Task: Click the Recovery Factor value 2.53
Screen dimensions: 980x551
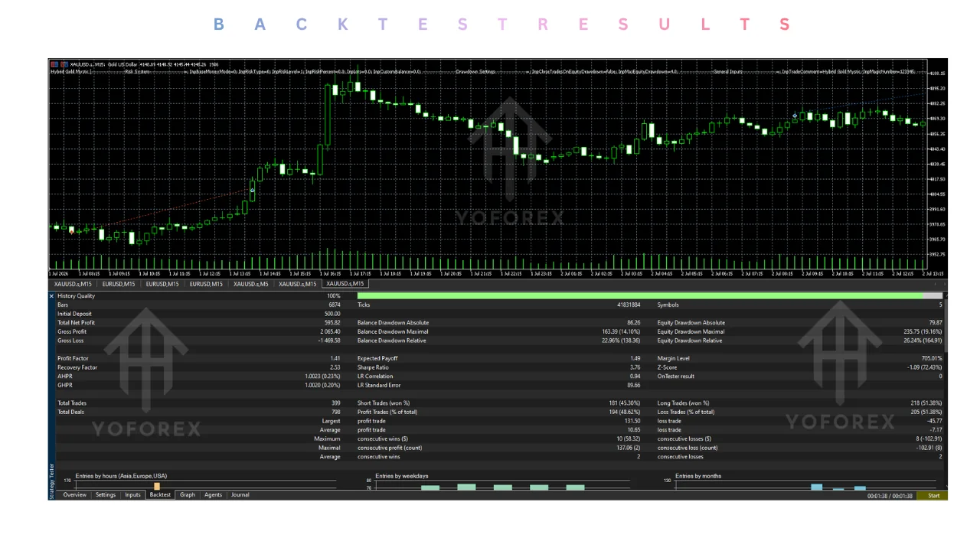Action: tap(335, 367)
